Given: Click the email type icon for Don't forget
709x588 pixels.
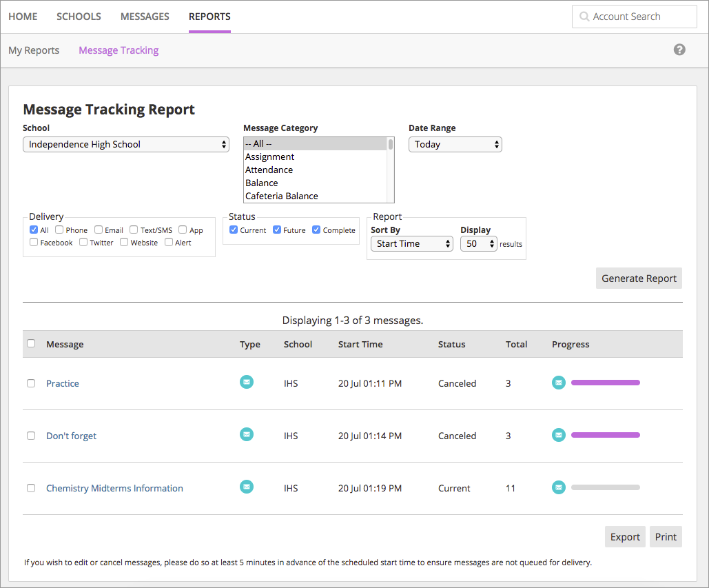Looking at the screenshot, I should [x=247, y=435].
